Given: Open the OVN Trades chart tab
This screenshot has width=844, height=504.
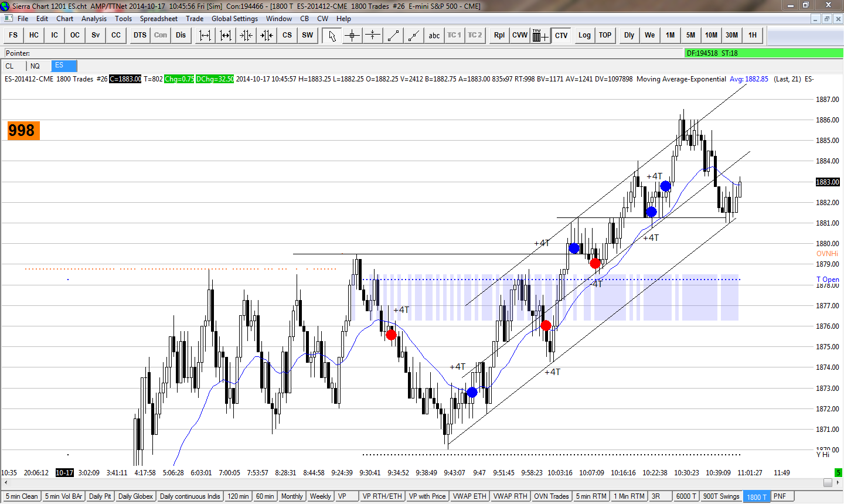Looking at the screenshot, I should click(552, 496).
